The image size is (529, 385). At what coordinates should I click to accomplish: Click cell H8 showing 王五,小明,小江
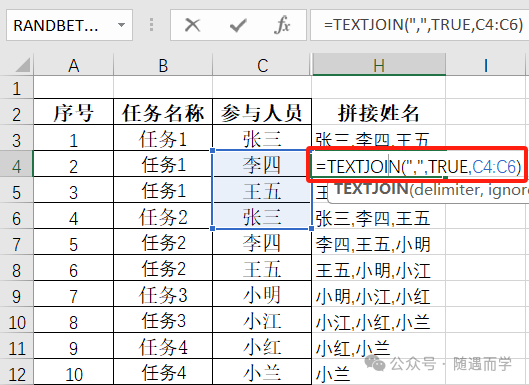pyautogui.click(x=379, y=268)
